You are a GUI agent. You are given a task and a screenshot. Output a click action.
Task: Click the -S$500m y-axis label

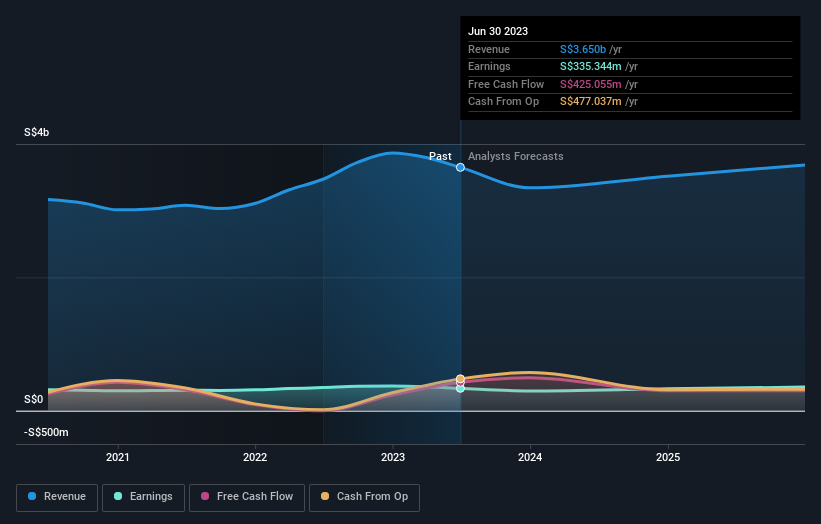(x=46, y=432)
